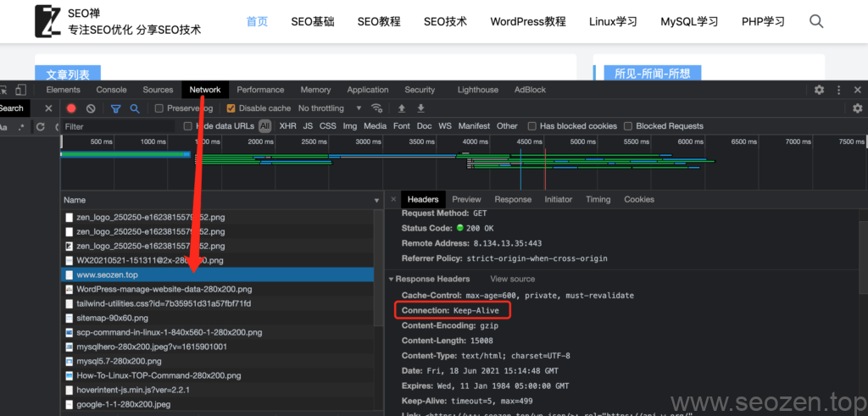Filter requests by Font type
The width and height of the screenshot is (868, 416).
click(401, 126)
